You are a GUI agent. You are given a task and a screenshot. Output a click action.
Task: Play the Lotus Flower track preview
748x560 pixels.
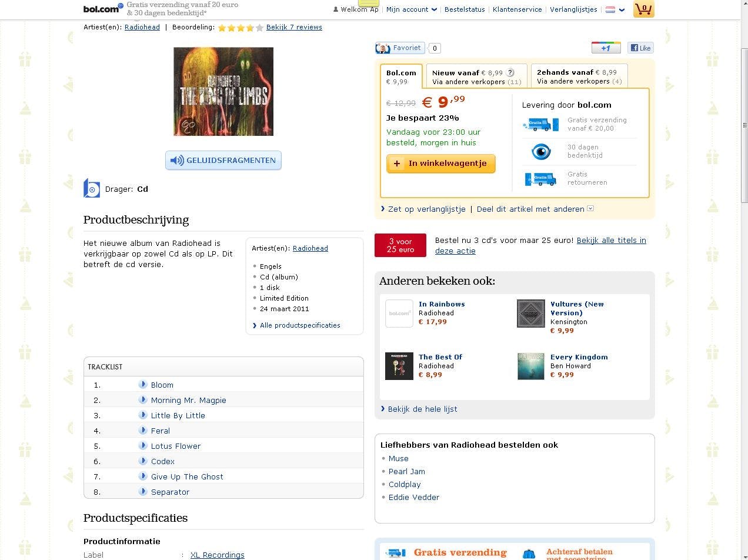coord(143,446)
